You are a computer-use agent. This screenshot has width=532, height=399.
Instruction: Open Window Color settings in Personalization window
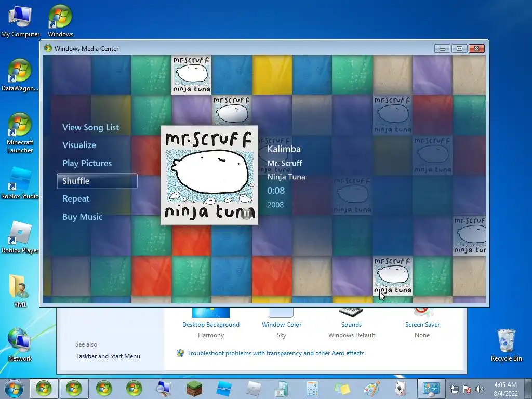[282, 325]
